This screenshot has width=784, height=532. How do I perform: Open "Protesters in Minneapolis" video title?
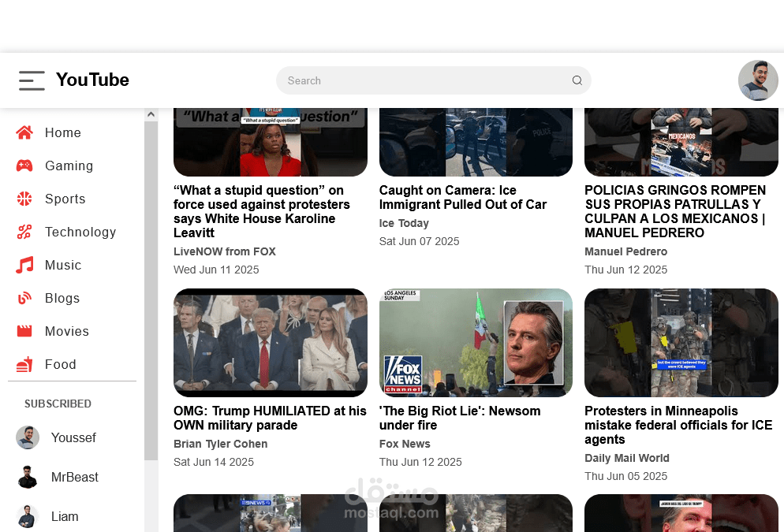678,425
